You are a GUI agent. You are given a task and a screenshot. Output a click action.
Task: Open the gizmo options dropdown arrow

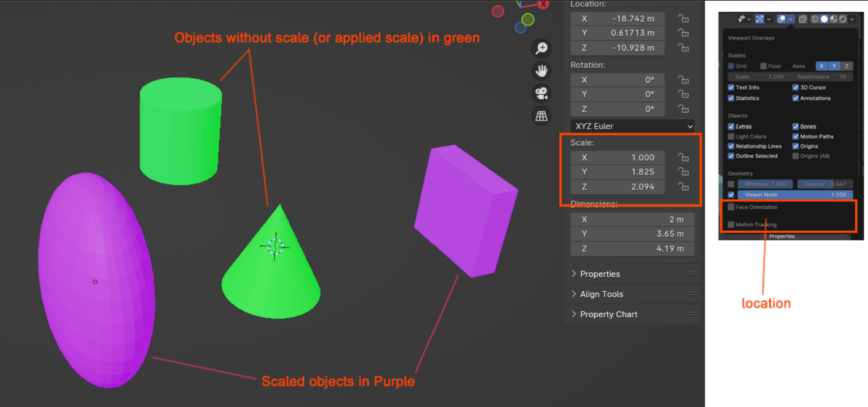(x=769, y=19)
